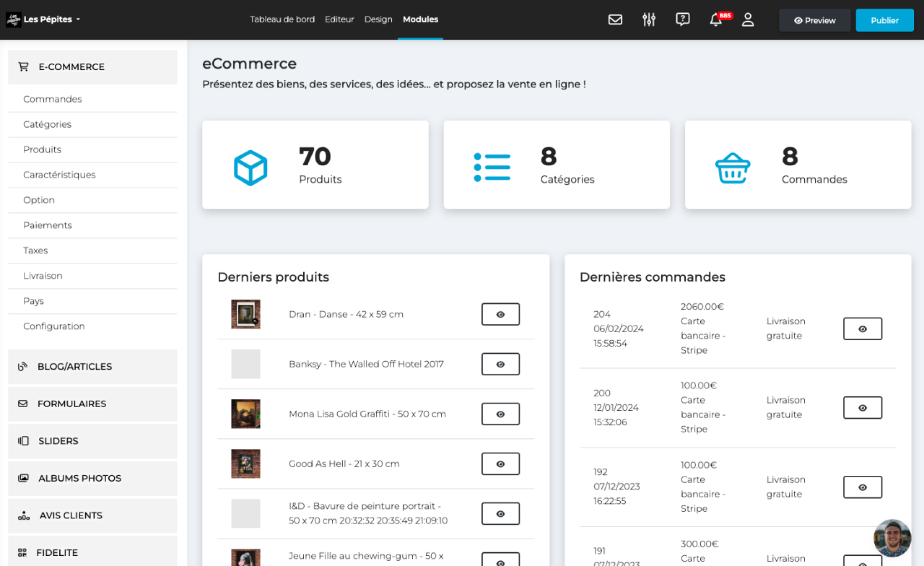924x566 pixels.
Task: Click the Catégories list icon
Action: coord(492,167)
